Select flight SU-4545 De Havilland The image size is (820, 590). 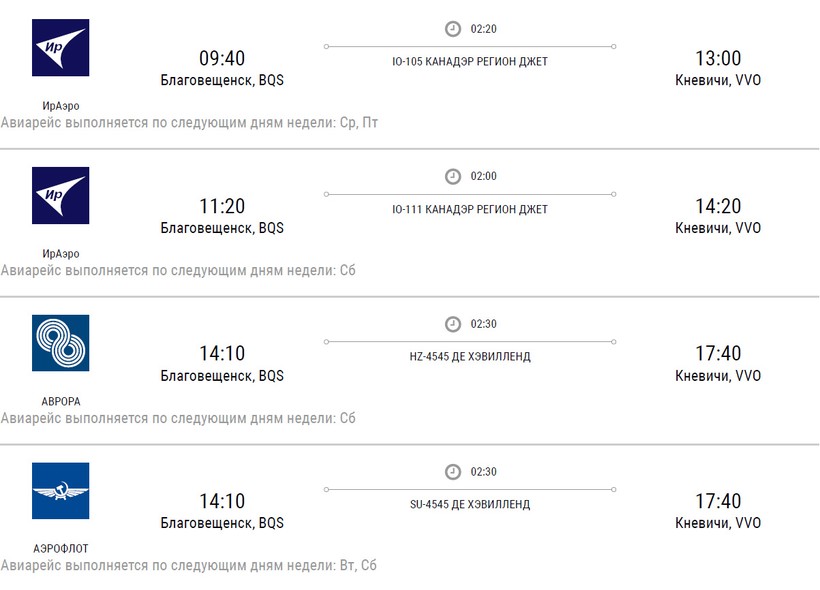pos(470,505)
